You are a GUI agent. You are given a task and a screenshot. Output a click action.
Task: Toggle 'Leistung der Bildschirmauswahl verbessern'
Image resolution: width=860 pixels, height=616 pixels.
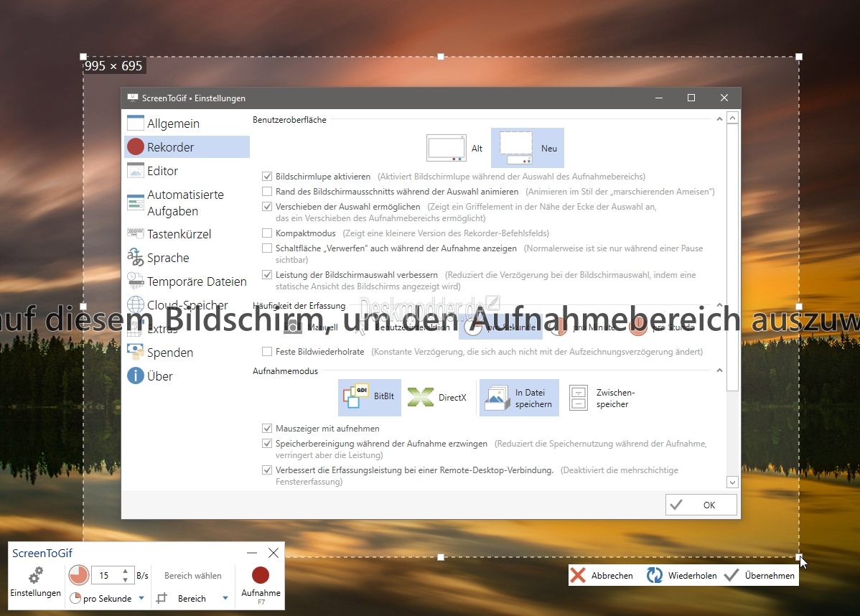267,275
